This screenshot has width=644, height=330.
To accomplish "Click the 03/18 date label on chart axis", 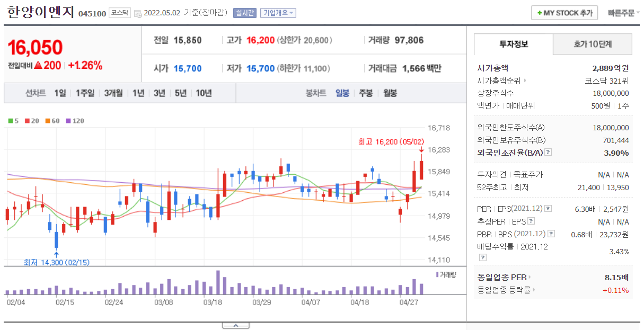I will pos(213,302).
